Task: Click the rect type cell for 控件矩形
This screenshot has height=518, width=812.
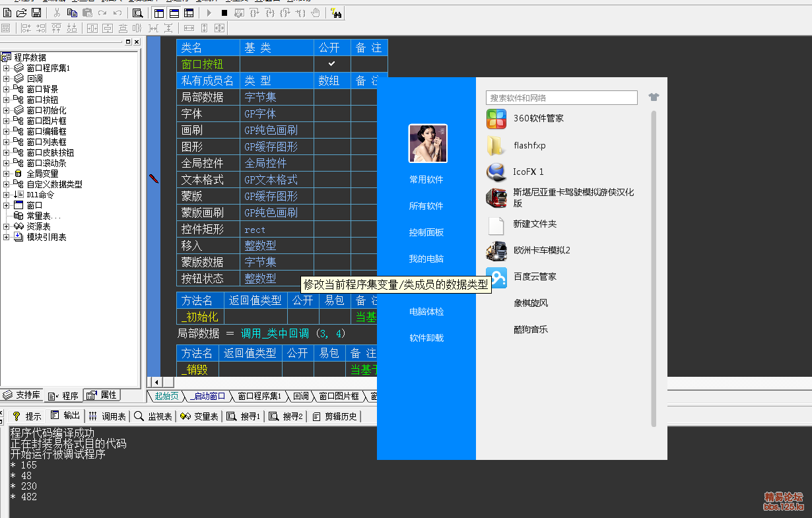Action: coord(277,229)
